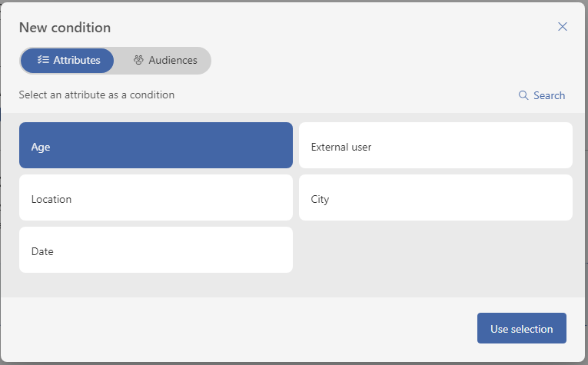Click the word 'Search' next to magnifier
This screenshot has width=588, height=365.
click(x=550, y=95)
